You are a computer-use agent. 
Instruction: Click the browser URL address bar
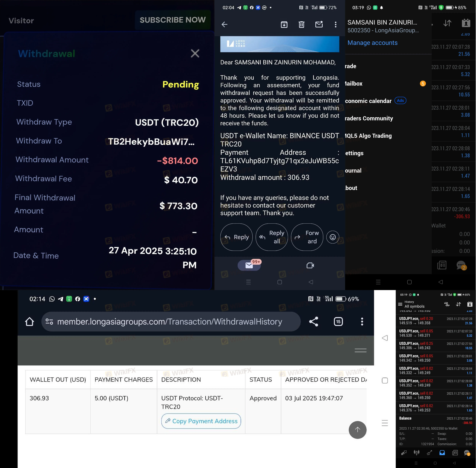[x=170, y=322]
